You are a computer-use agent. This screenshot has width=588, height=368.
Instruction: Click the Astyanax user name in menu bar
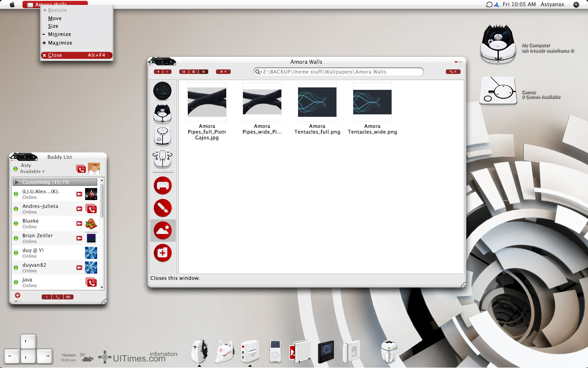click(x=552, y=4)
